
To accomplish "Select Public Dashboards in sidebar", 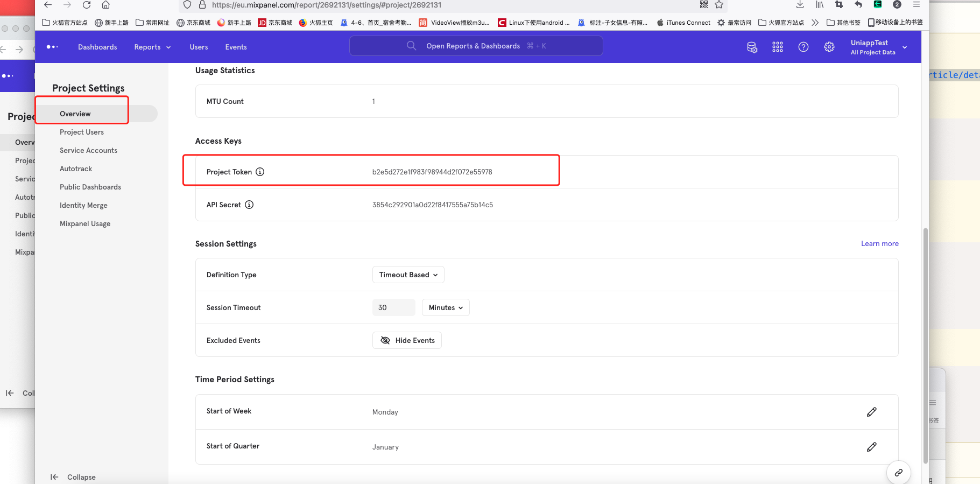I will 90,187.
